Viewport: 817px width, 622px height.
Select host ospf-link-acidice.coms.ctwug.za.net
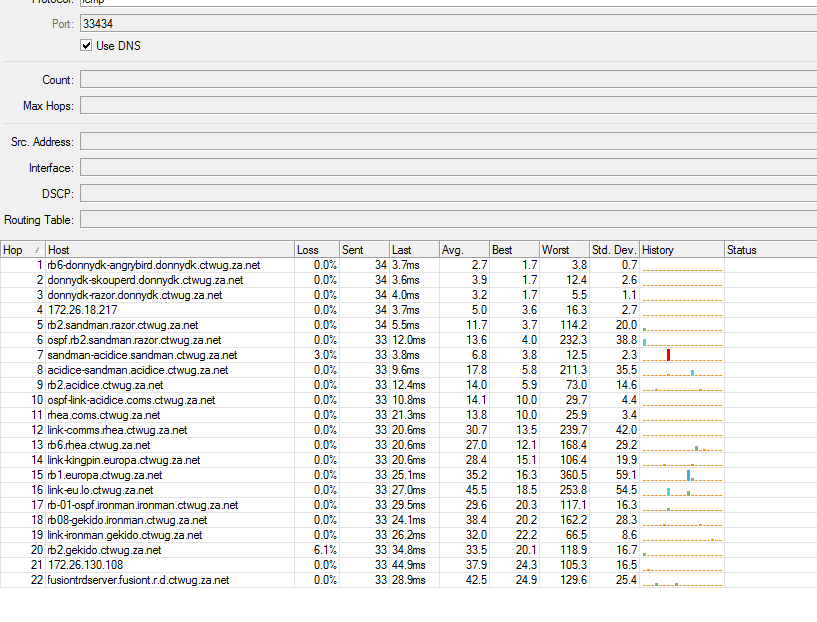pyautogui.click(x=131, y=400)
